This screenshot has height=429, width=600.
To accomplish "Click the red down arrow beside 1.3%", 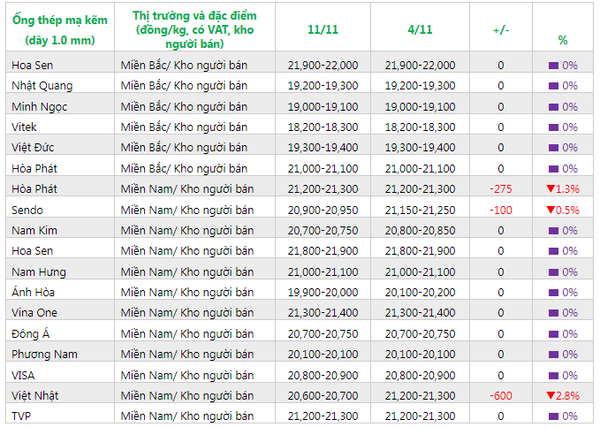I will tap(550, 189).
